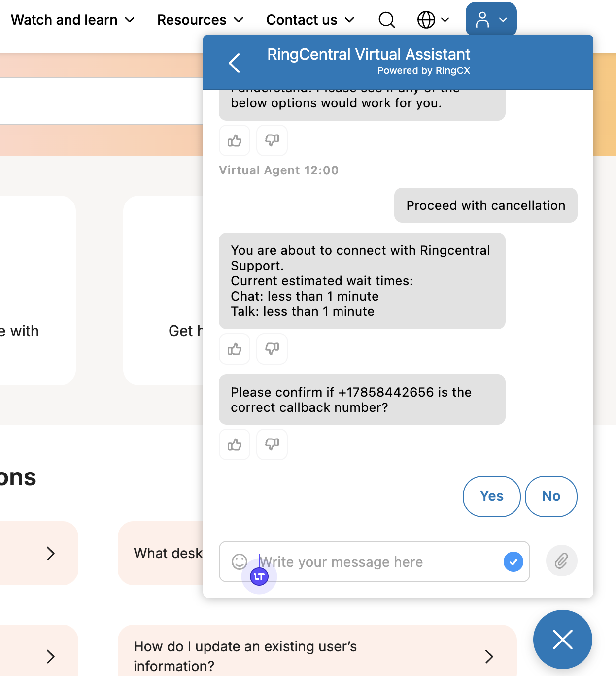Thumbs up the callback number message
Viewport: 616px width, 676px height.
click(x=235, y=444)
